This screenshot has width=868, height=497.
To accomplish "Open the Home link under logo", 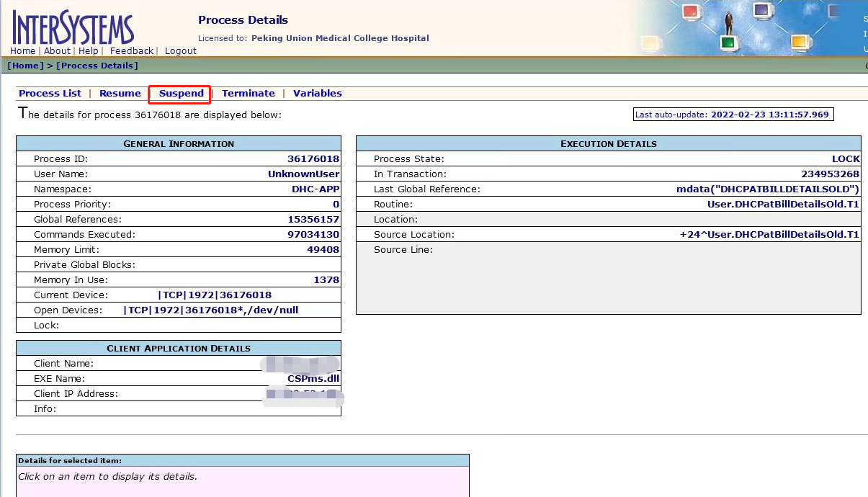I will pos(22,51).
